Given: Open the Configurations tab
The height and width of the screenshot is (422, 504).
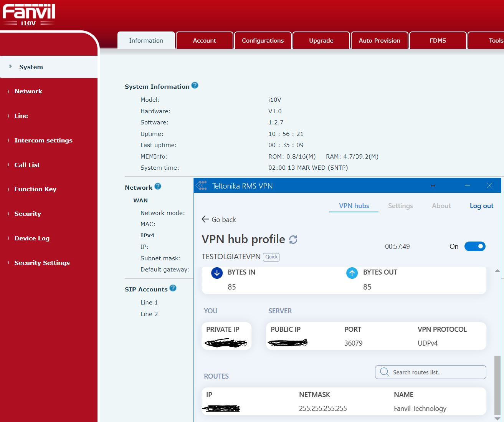Looking at the screenshot, I should pyautogui.click(x=263, y=40).
